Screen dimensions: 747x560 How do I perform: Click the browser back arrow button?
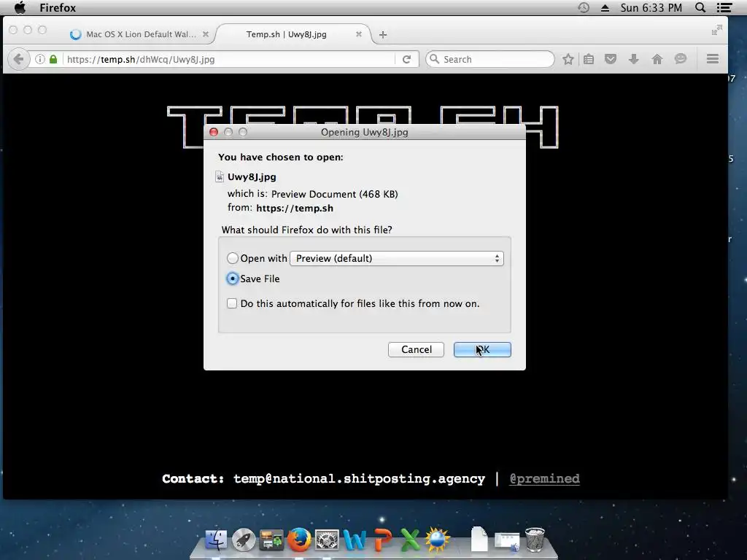(x=18, y=59)
